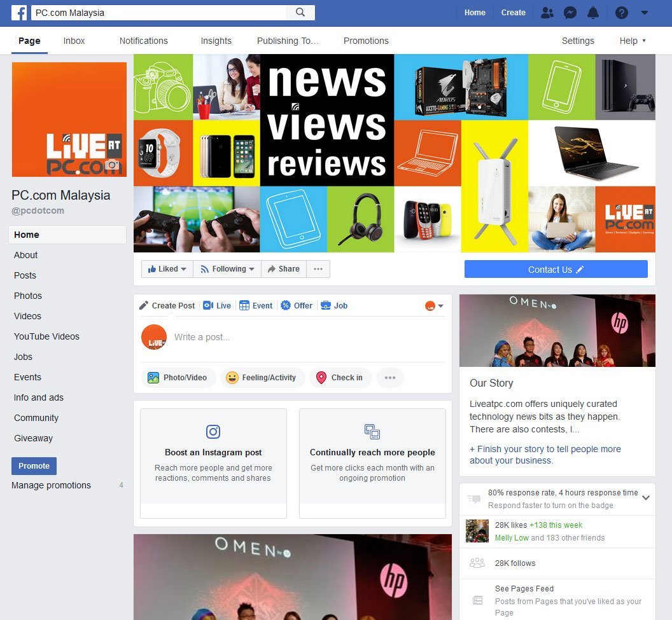Open the Messenger icon
This screenshot has height=620, width=672.
(570, 13)
